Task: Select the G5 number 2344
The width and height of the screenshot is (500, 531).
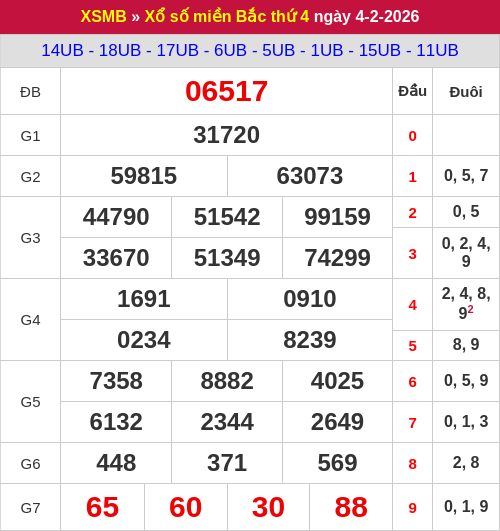Action: tap(227, 422)
